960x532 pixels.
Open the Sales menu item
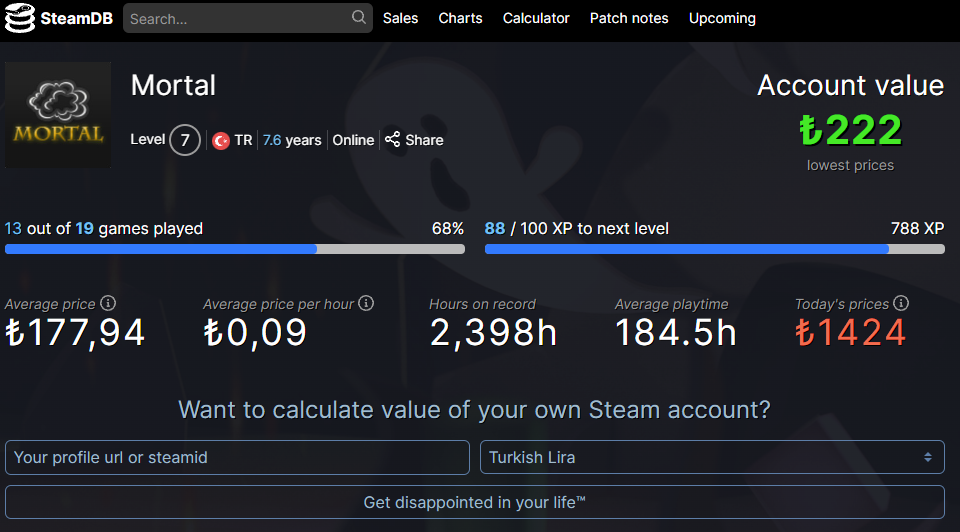pyautogui.click(x=400, y=18)
